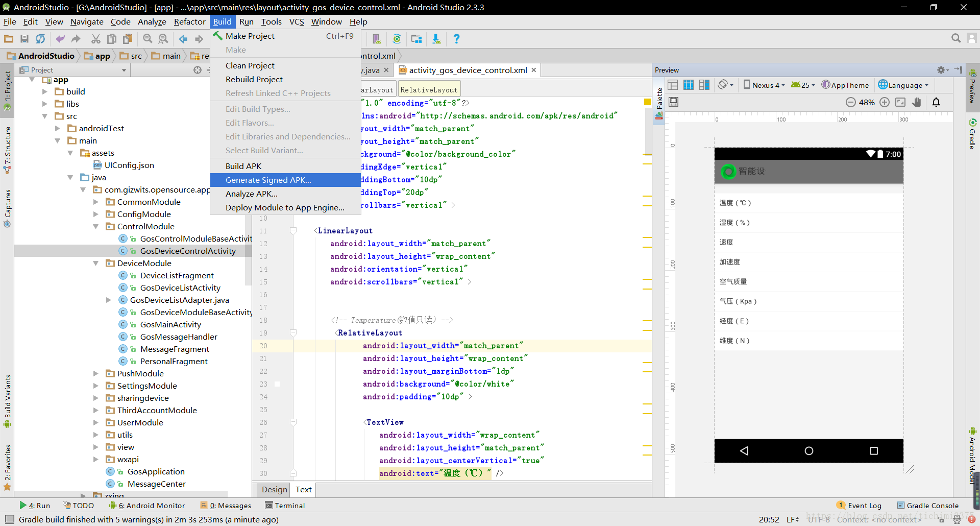Choose Clean Project from Build menu
This screenshot has height=526, width=980.
point(285,65)
